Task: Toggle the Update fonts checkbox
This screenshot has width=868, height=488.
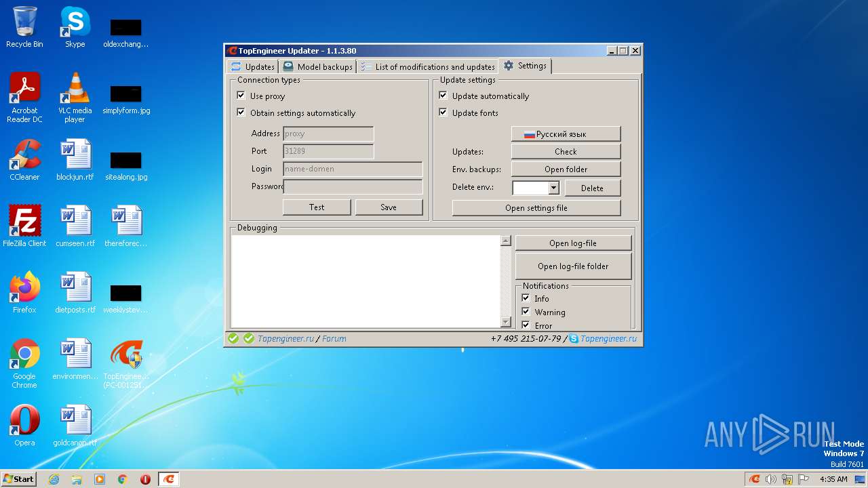Action: (443, 113)
